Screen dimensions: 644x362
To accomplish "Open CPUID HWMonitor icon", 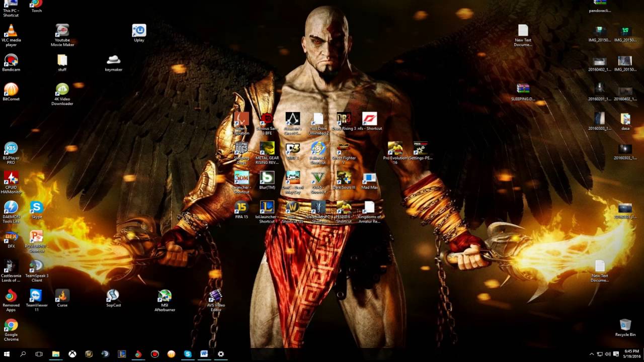I will tap(11, 183).
